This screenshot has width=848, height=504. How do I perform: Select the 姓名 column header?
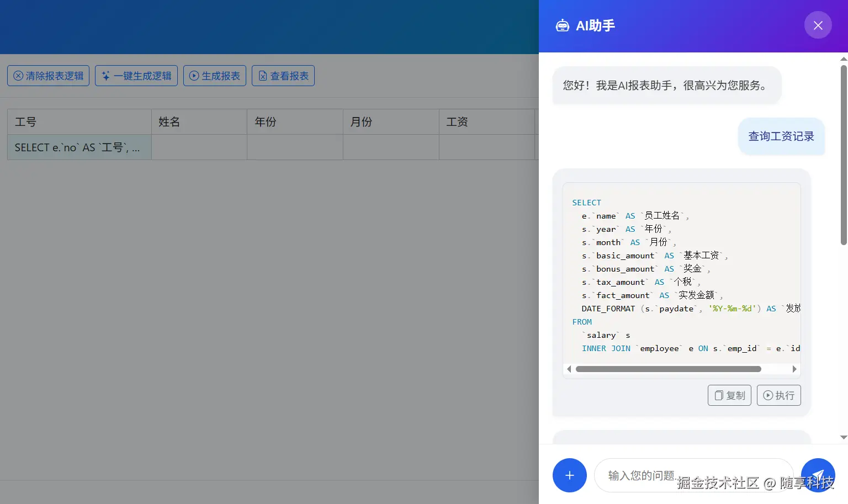[x=199, y=122]
